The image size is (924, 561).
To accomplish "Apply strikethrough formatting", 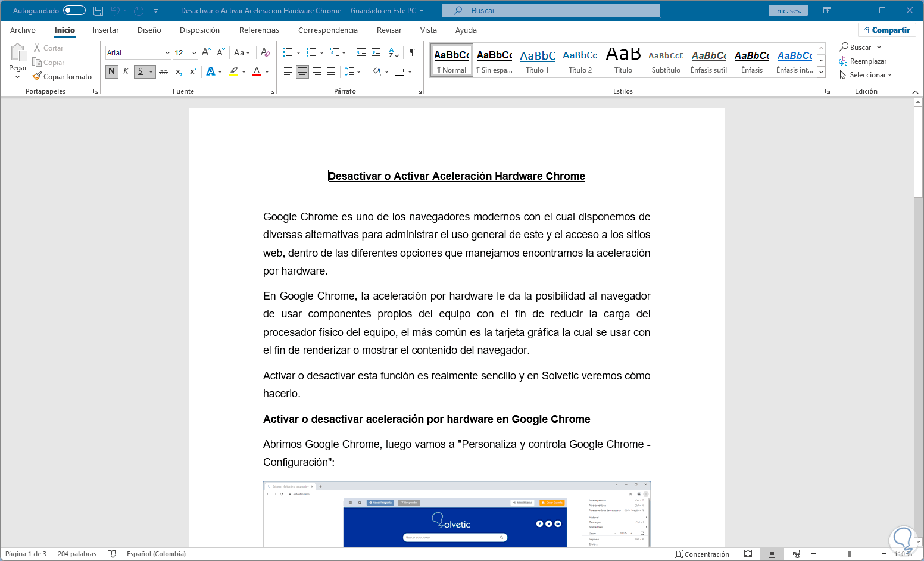I will coord(164,71).
